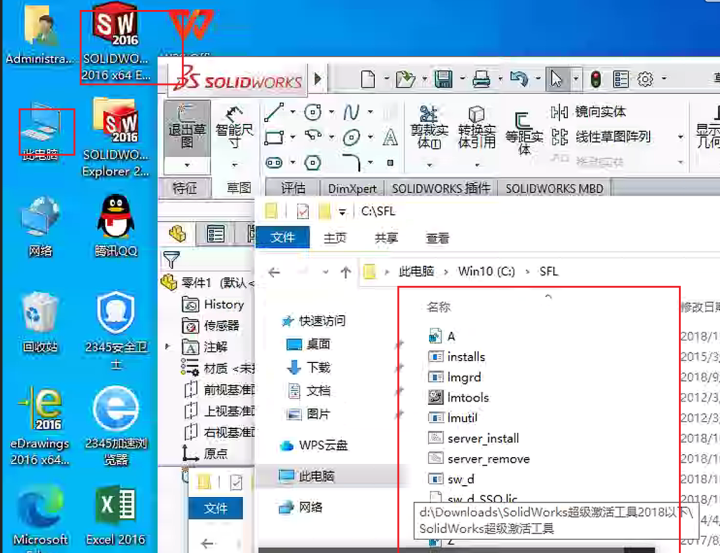Open dropdown arrow next to Save icon

pyautogui.click(x=462, y=79)
